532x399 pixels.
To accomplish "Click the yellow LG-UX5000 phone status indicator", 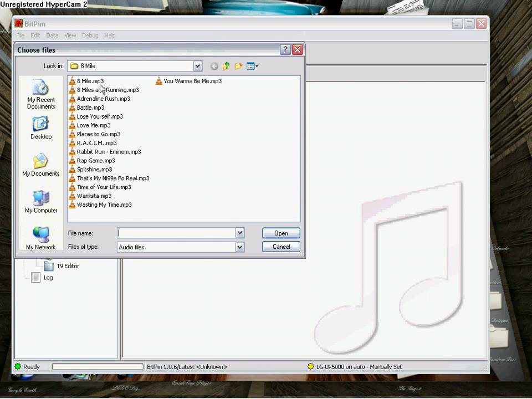I will tap(310, 366).
